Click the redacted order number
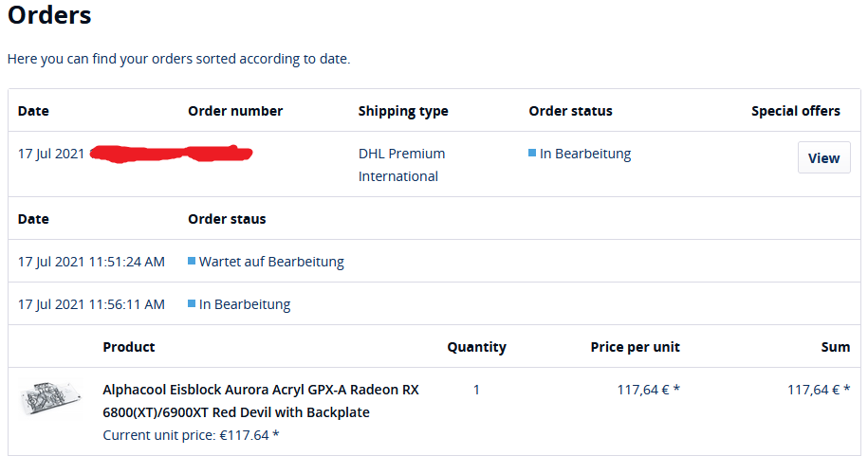 pos(171,153)
